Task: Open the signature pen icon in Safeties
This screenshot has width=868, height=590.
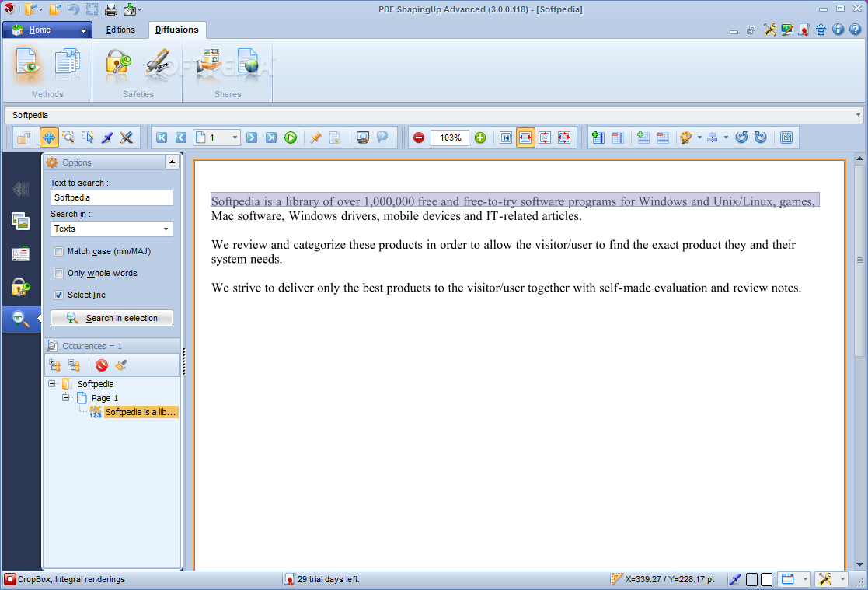Action: (x=158, y=64)
